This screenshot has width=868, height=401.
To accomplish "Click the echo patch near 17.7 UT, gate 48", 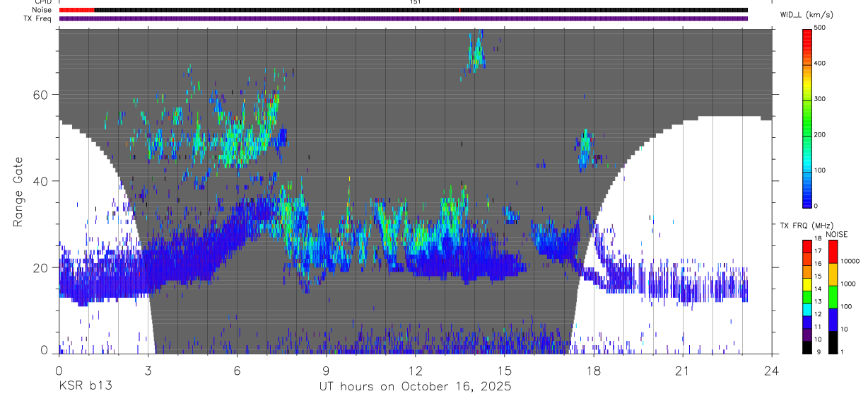I will [585, 149].
